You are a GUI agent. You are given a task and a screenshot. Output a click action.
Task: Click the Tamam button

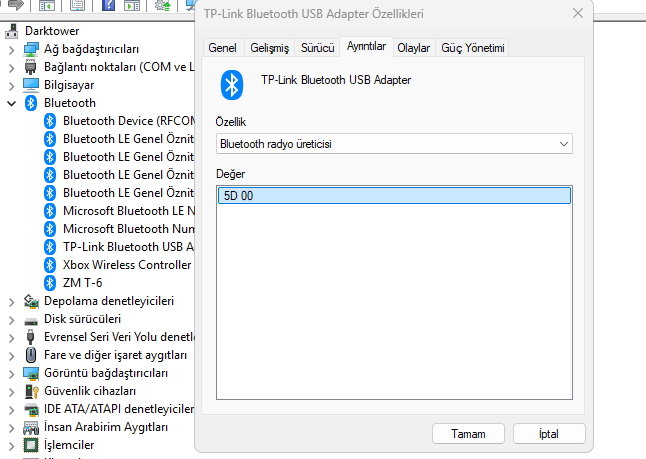[x=468, y=434]
